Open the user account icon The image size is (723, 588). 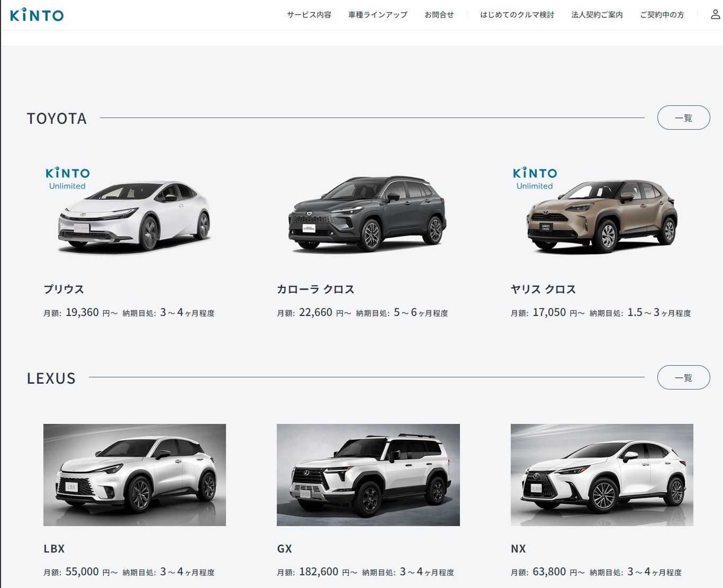pyautogui.click(x=715, y=15)
